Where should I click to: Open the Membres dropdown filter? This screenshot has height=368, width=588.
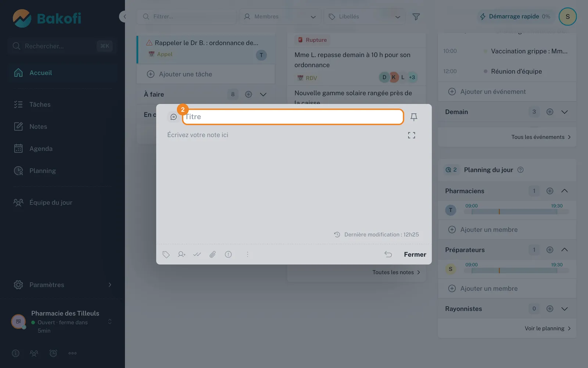point(280,17)
